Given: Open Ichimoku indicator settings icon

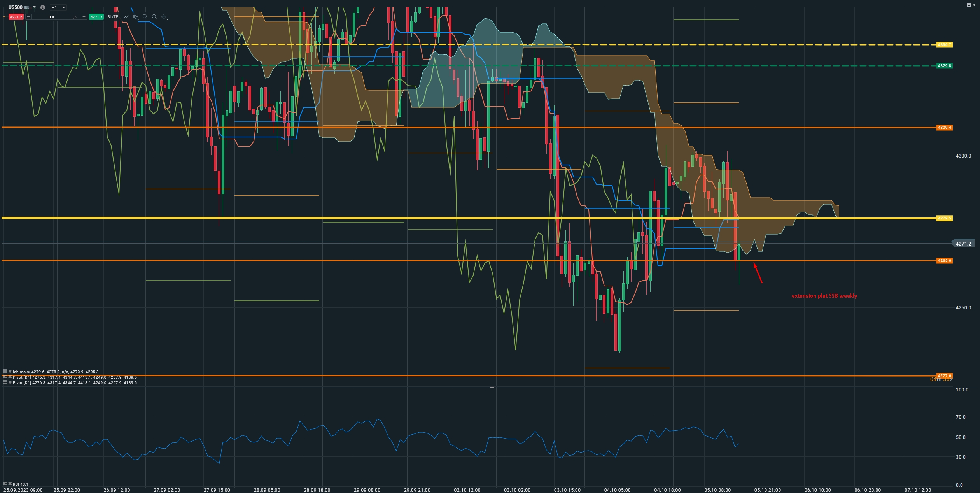Looking at the screenshot, I should (5, 371).
